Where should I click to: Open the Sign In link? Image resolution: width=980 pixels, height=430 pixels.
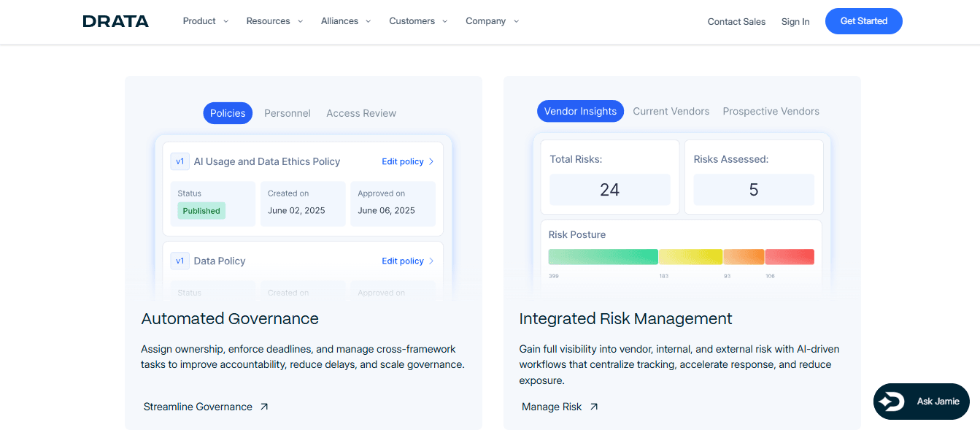point(795,22)
